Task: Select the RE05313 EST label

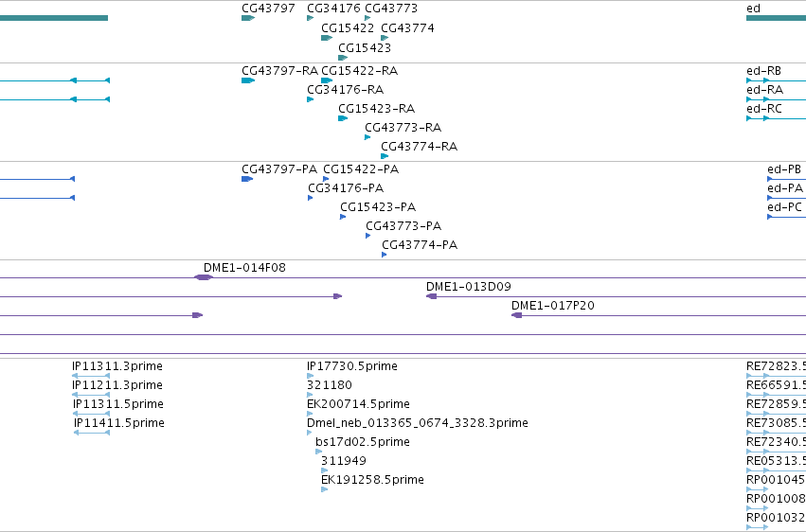Action: tap(777, 461)
